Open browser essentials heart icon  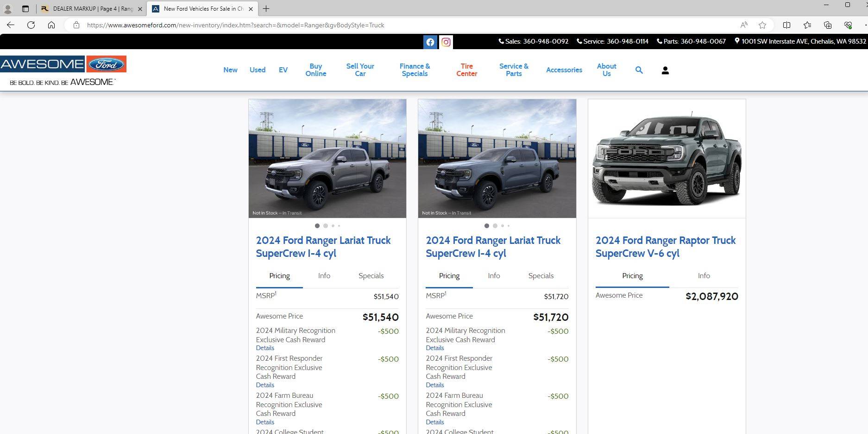point(848,25)
